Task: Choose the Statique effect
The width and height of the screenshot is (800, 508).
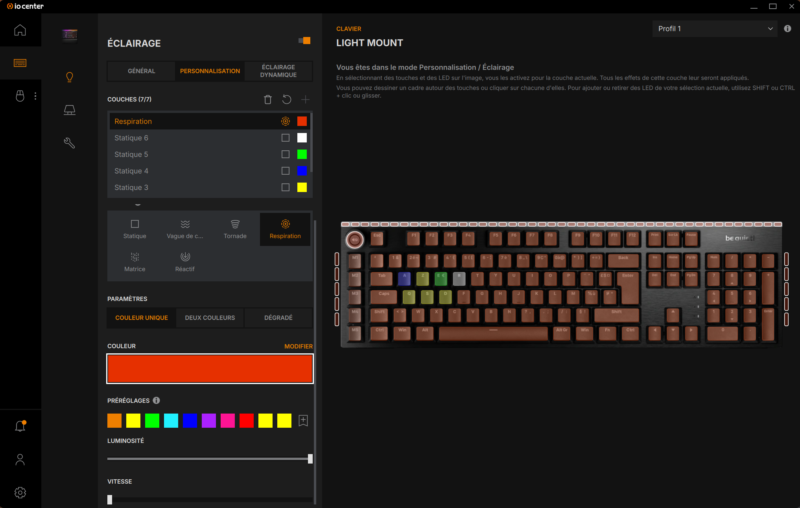Action: [135, 229]
